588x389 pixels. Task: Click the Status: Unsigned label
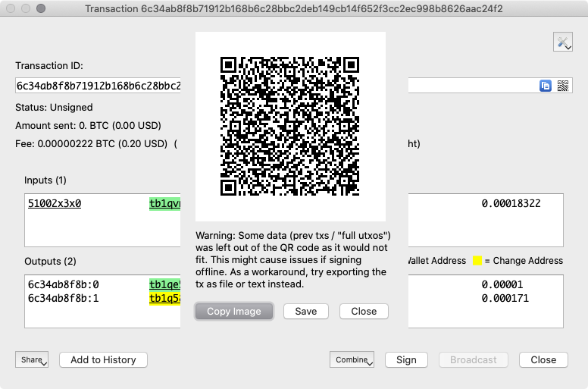[54, 107]
